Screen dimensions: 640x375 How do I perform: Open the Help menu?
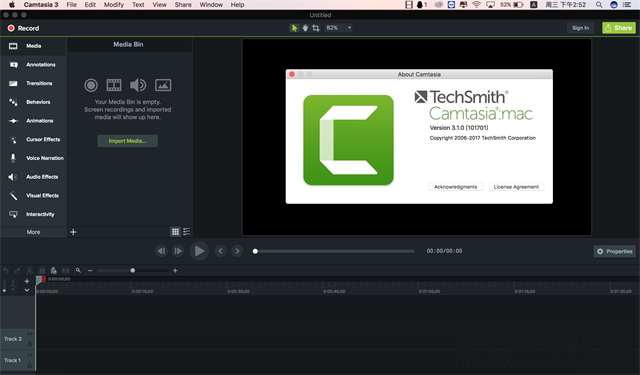point(237,5)
